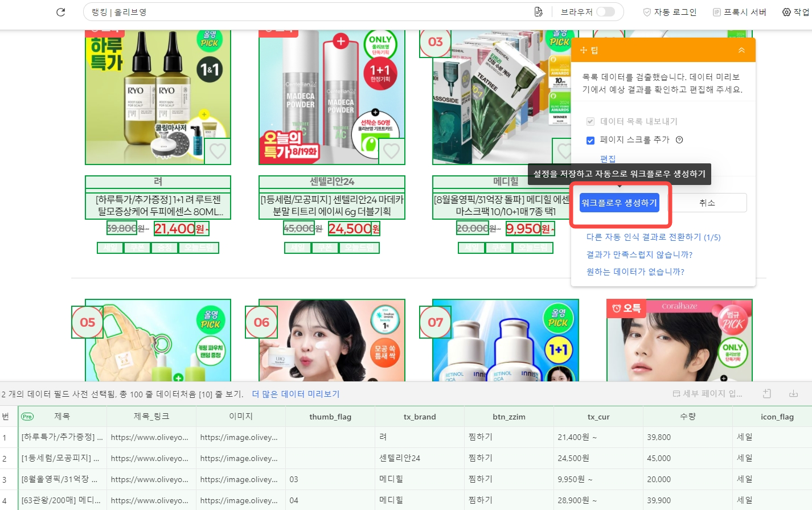Click the document edit icon in address bar

point(538,12)
